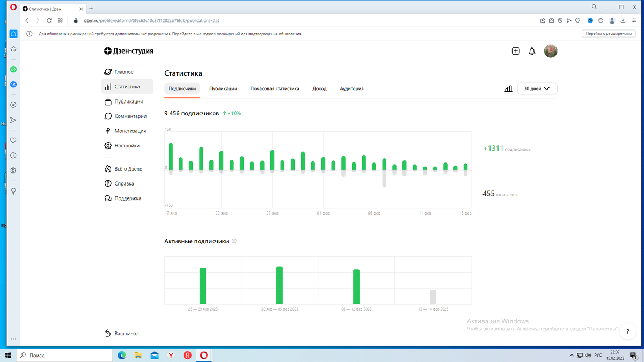Create new publication with plus icon
Screen dimensions: 644x362
click(x=516, y=51)
